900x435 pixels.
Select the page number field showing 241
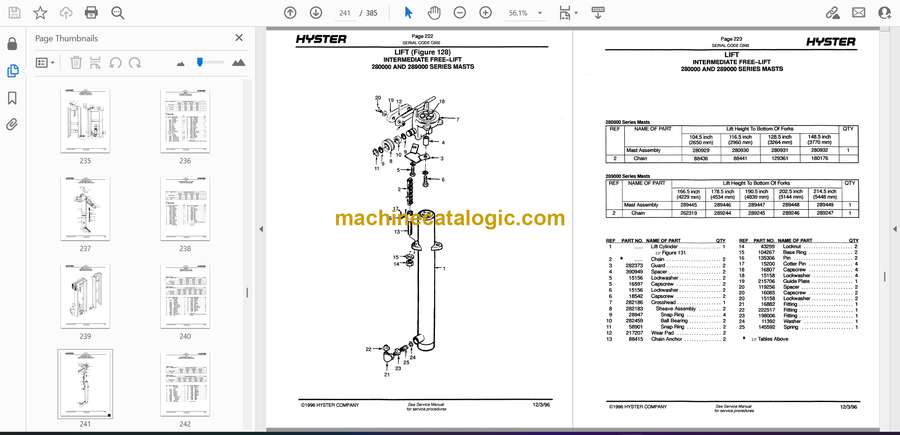click(344, 13)
